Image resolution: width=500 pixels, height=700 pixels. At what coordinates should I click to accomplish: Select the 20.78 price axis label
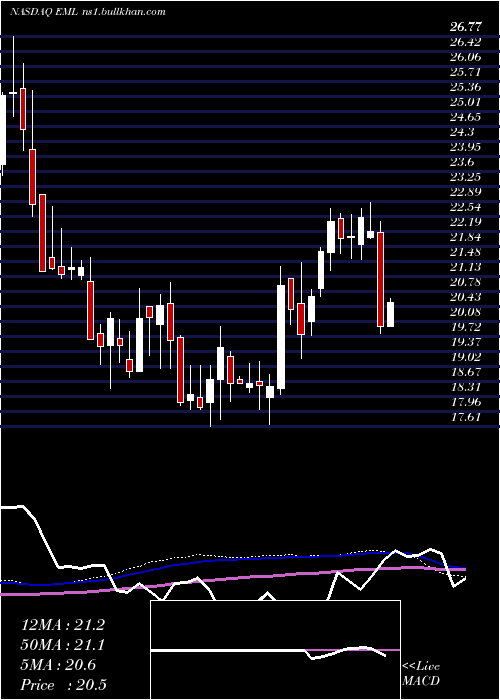[x=466, y=282]
